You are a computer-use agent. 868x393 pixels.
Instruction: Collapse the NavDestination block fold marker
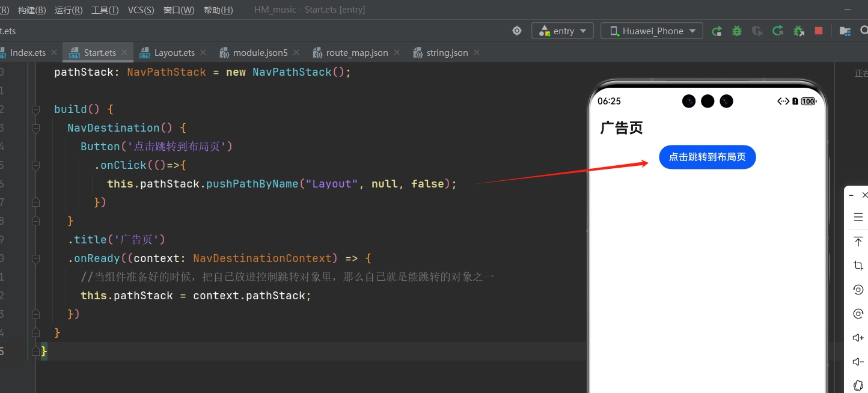tap(35, 128)
